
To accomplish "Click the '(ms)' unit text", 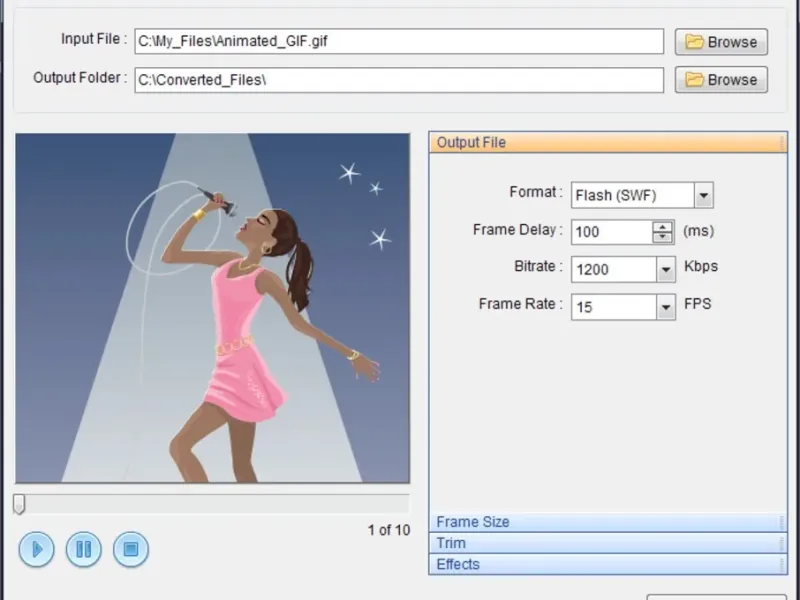I will [x=698, y=231].
